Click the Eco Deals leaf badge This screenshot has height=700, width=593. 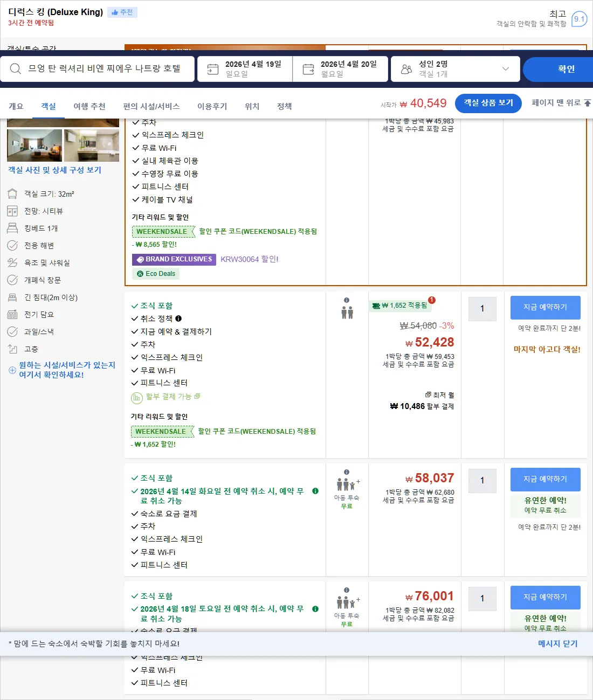(156, 274)
